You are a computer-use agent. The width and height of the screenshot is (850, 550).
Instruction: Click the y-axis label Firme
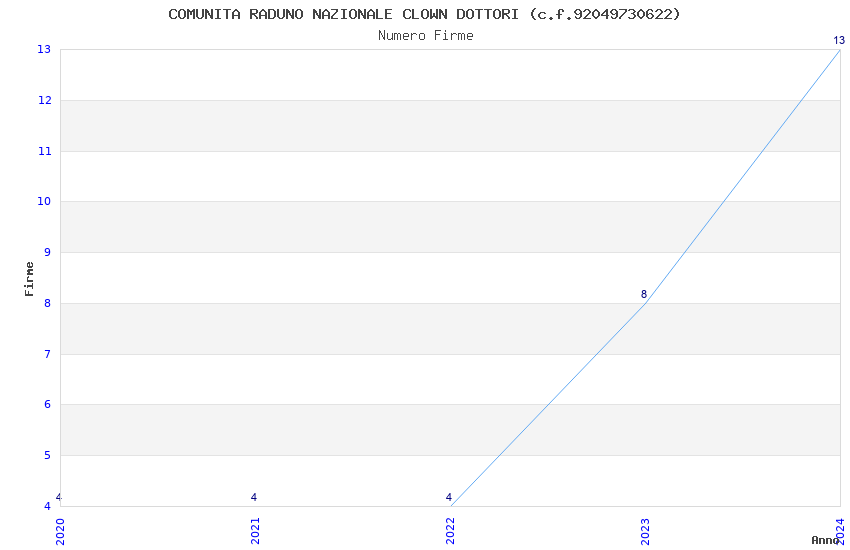29,279
